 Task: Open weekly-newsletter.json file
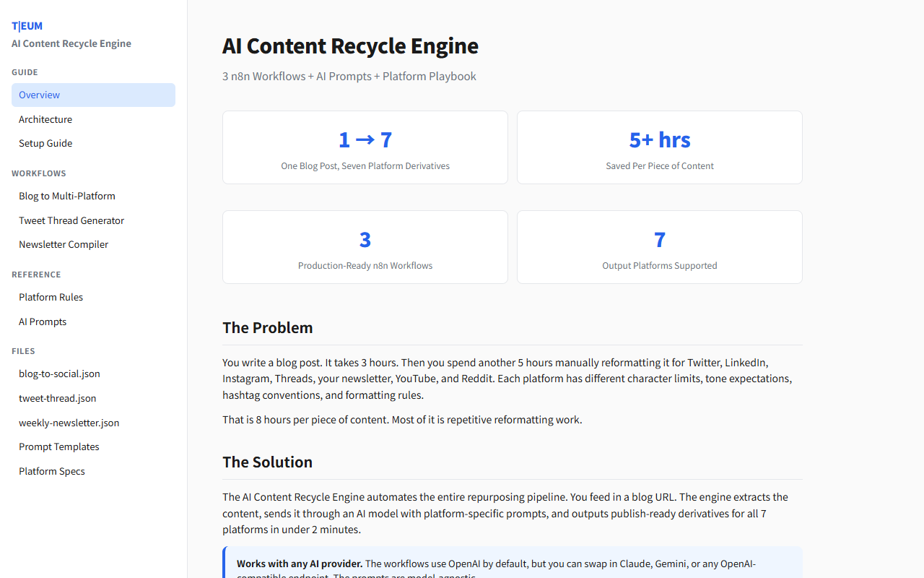[x=69, y=423]
